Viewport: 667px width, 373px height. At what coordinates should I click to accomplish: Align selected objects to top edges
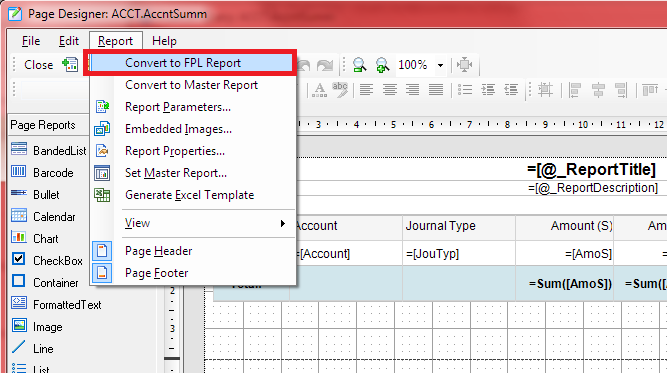650,90
